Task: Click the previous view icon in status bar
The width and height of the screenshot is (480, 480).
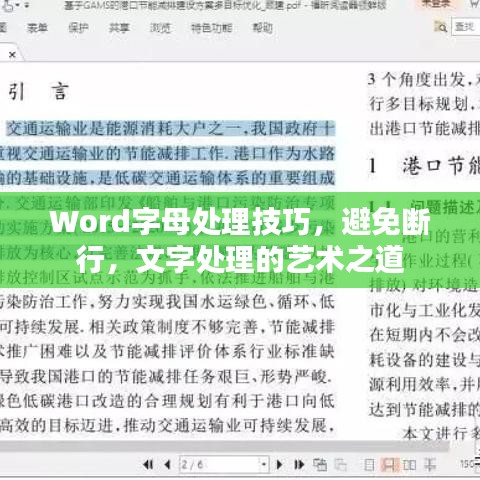Action: 320,464
